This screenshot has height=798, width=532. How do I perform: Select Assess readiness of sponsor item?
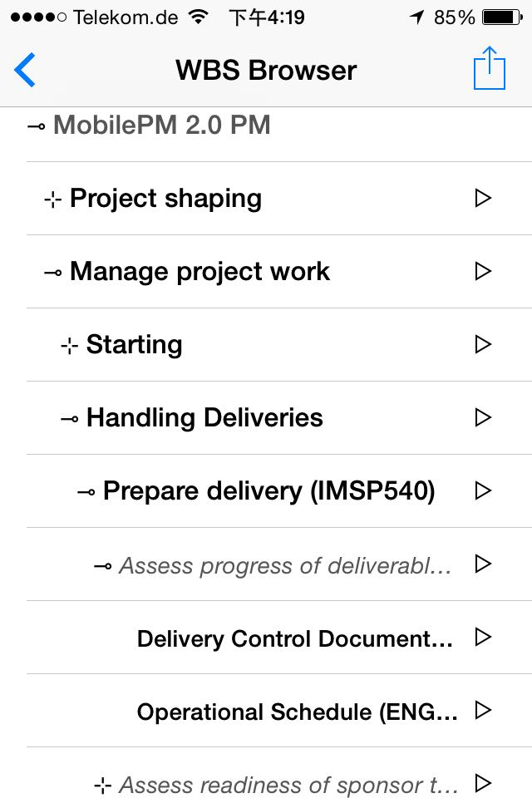pos(288,785)
